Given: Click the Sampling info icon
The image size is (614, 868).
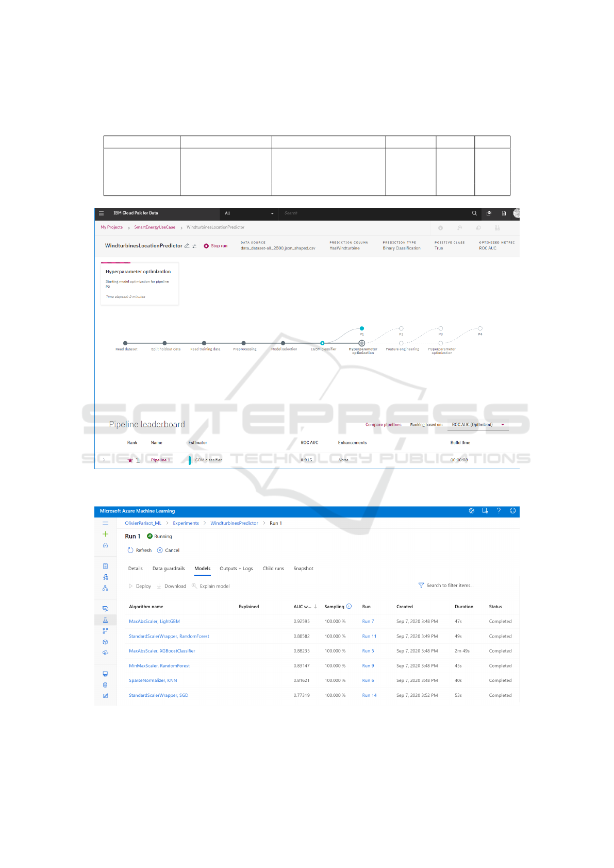Looking at the screenshot, I should tap(349, 606).
